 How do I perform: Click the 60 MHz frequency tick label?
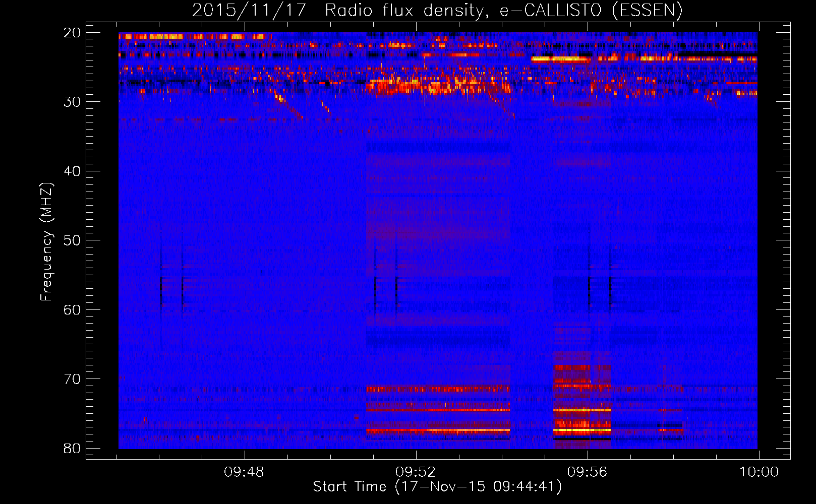(73, 309)
